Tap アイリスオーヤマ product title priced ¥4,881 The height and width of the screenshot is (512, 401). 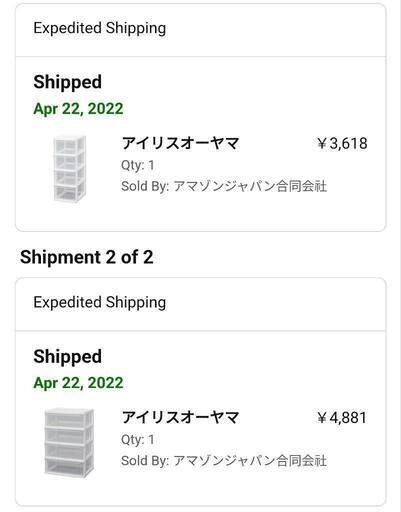[x=180, y=418]
